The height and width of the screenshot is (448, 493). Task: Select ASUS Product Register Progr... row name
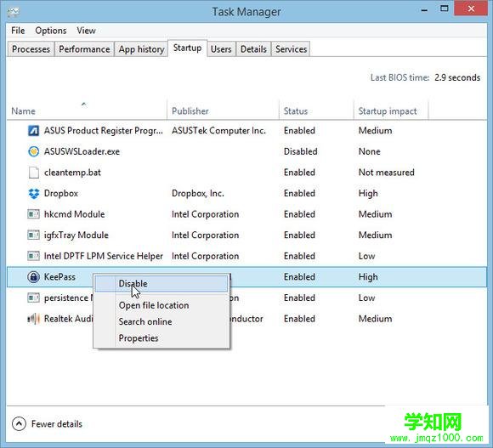click(x=104, y=130)
